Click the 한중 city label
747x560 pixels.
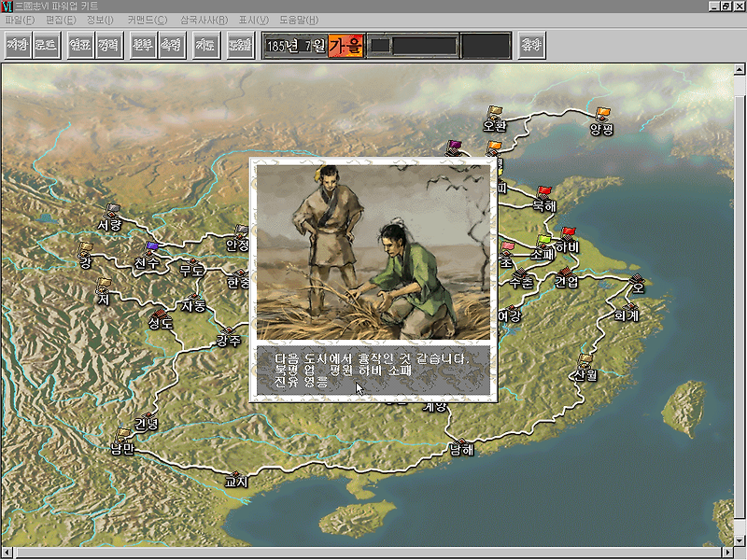[x=238, y=283]
